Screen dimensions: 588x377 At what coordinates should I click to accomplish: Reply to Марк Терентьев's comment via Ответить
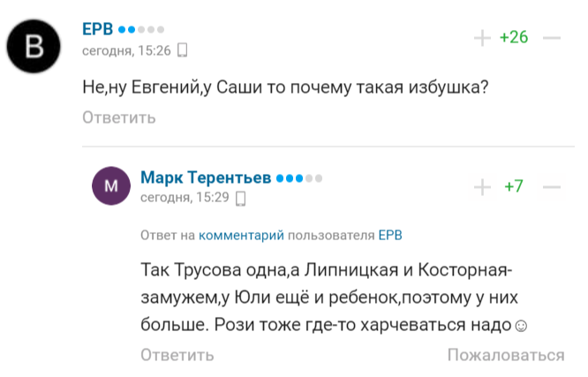point(177,355)
